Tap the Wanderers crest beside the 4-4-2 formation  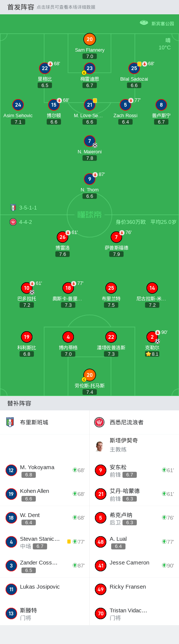coord(13,222)
